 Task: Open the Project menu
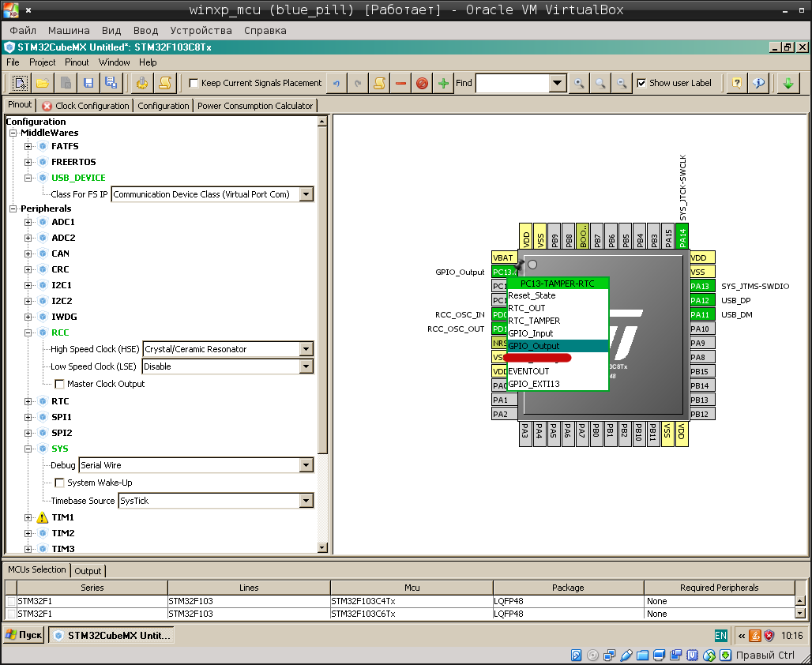[43, 62]
